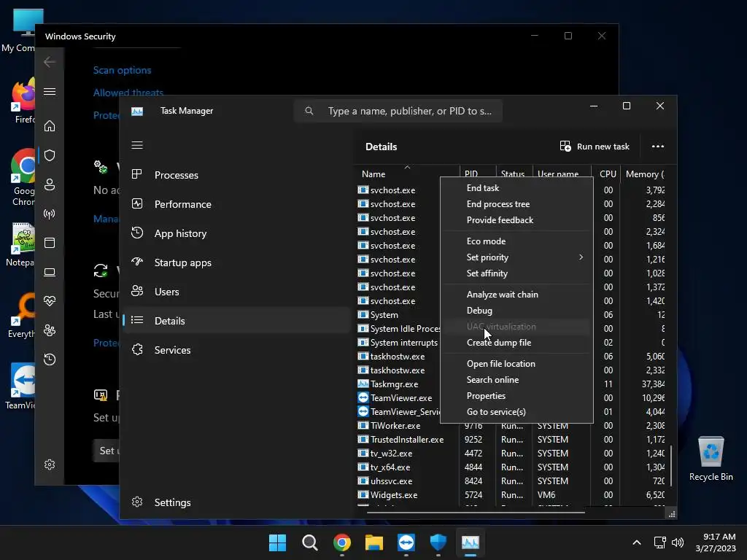Open Account protection in Windows Security sidebar
747x560 pixels.
[50, 184]
